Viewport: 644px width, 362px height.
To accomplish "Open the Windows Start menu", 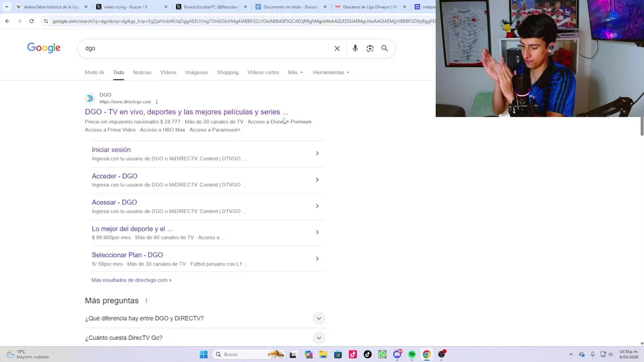I will (x=204, y=354).
